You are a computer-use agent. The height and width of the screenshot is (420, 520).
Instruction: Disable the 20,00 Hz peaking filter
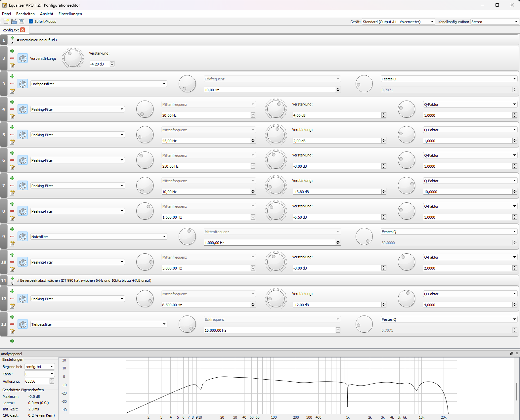(x=23, y=109)
